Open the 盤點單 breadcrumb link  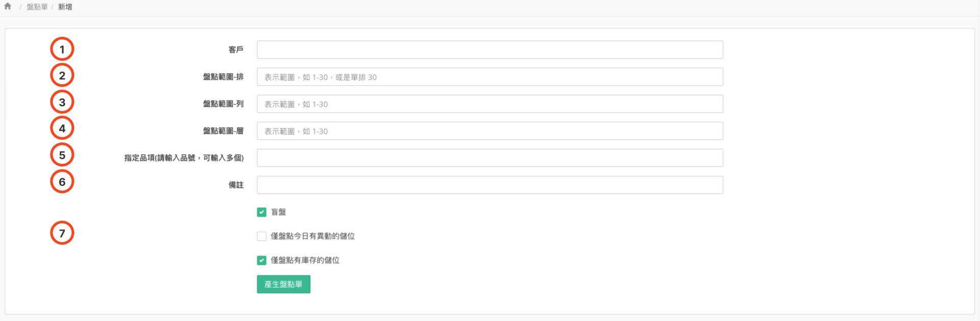coord(37,7)
